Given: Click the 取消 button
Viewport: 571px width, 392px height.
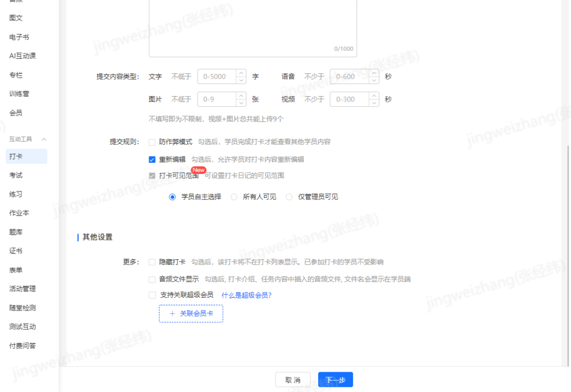Looking at the screenshot, I should 293,380.
